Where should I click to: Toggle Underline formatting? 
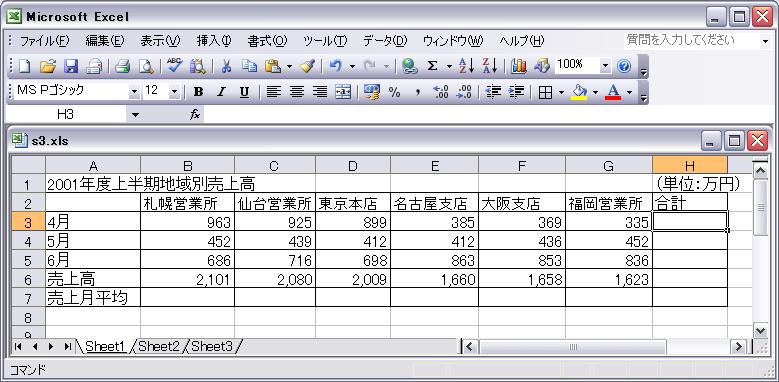point(244,92)
